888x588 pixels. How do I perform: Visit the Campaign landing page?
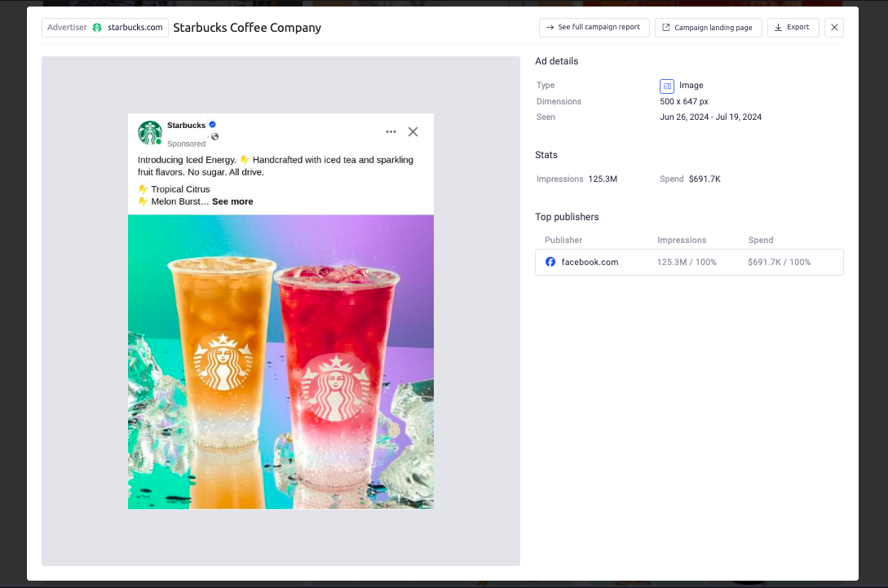[708, 27]
